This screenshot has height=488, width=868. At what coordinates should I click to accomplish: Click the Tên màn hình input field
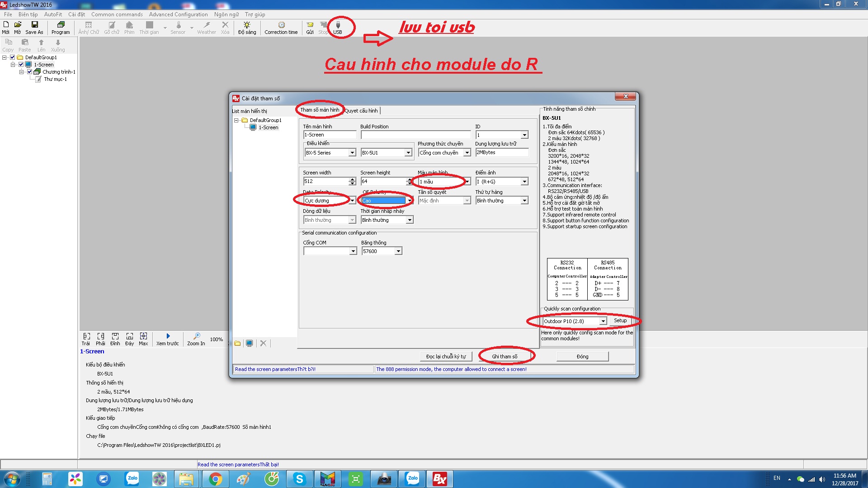[330, 135]
